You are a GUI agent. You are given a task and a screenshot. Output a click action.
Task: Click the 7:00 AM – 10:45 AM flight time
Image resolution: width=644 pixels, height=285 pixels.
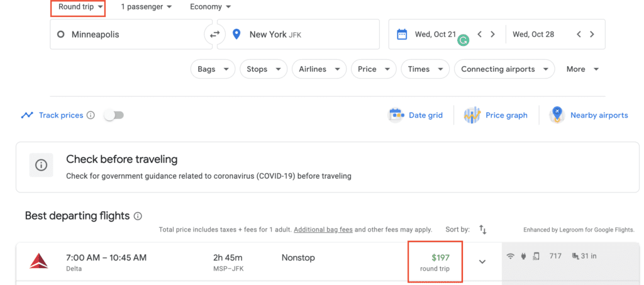106,258
